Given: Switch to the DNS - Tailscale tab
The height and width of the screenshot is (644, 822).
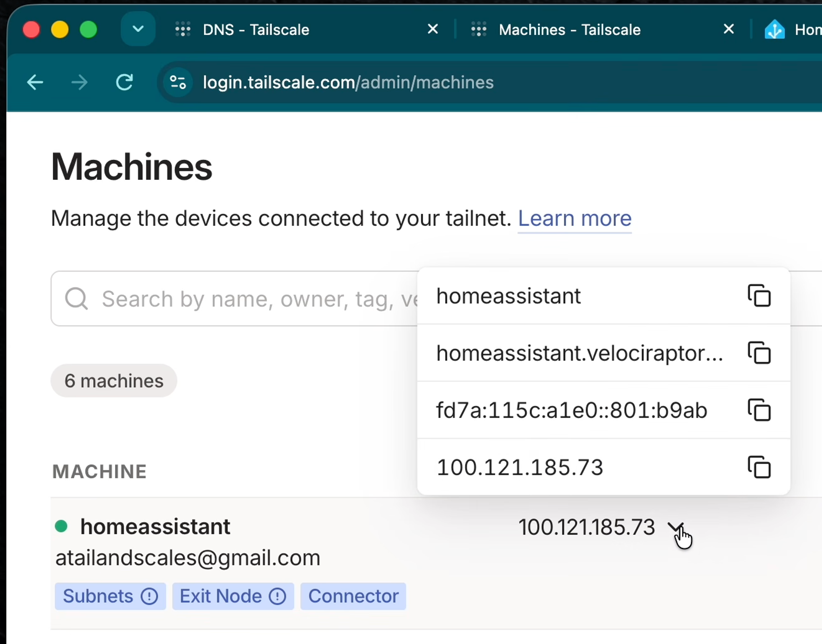Looking at the screenshot, I should click(256, 29).
